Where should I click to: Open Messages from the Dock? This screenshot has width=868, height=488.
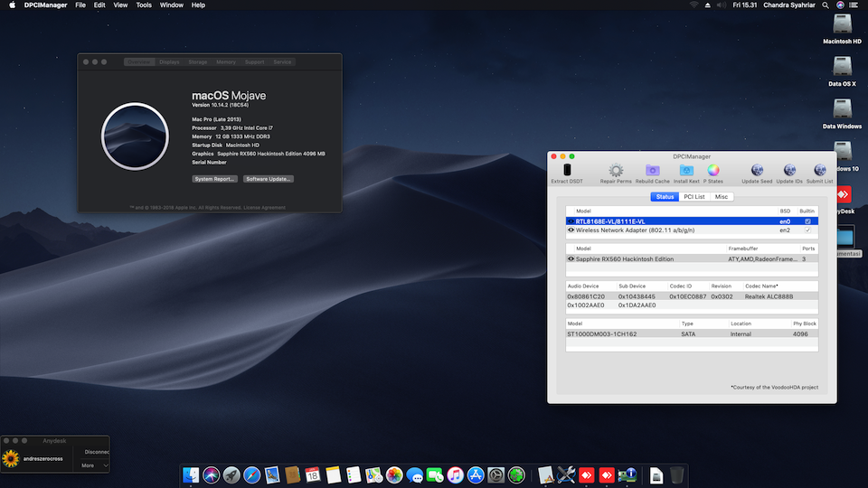(x=414, y=474)
